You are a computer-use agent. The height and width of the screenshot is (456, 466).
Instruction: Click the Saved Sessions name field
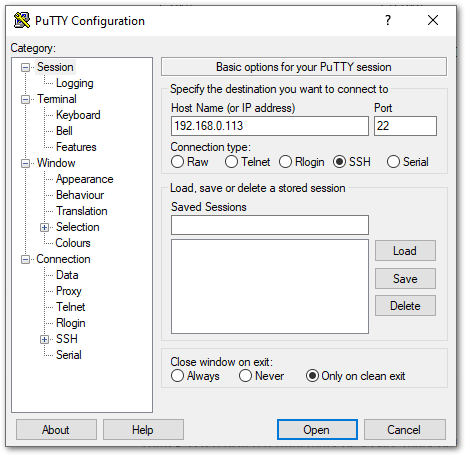pos(270,225)
